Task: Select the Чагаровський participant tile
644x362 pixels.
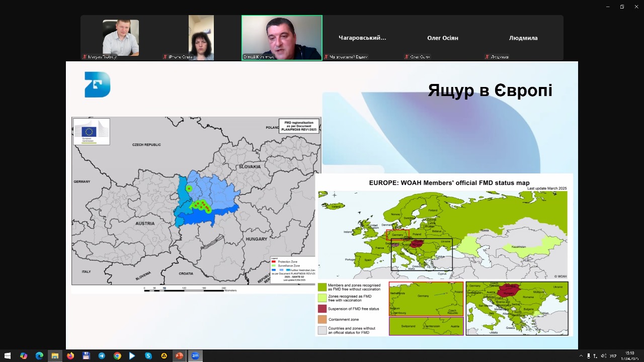Action: click(362, 38)
